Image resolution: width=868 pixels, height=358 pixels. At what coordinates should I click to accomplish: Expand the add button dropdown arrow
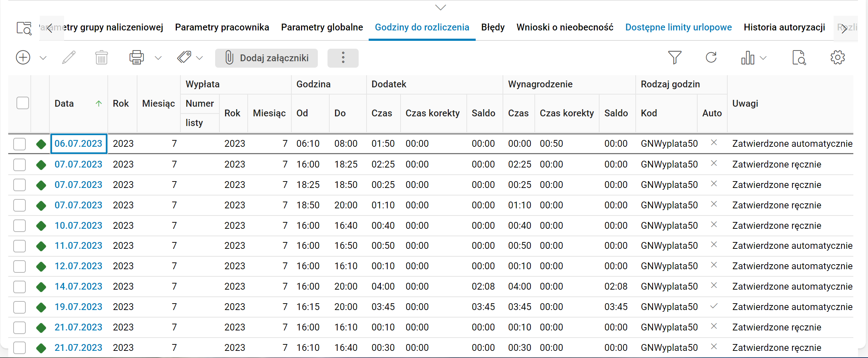(x=43, y=58)
